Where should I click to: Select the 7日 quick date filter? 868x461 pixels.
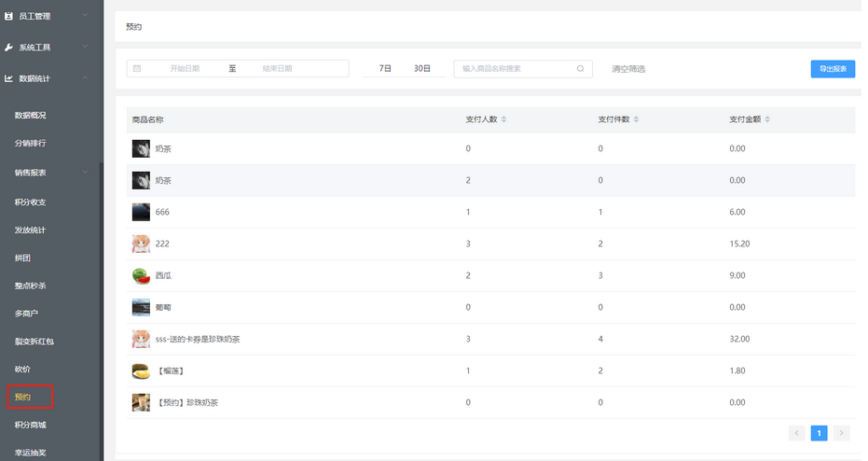pos(385,69)
